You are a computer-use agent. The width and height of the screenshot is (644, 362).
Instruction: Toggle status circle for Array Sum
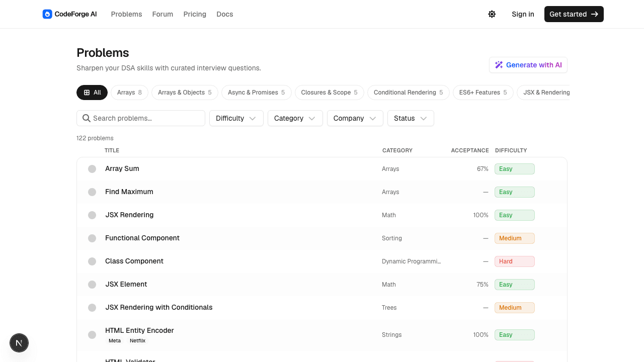[x=92, y=169]
